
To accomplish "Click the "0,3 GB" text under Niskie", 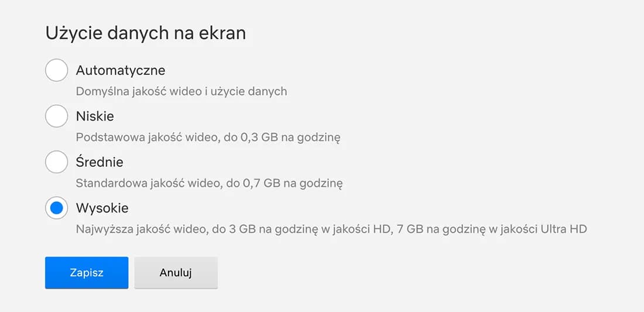I will click(254, 138).
